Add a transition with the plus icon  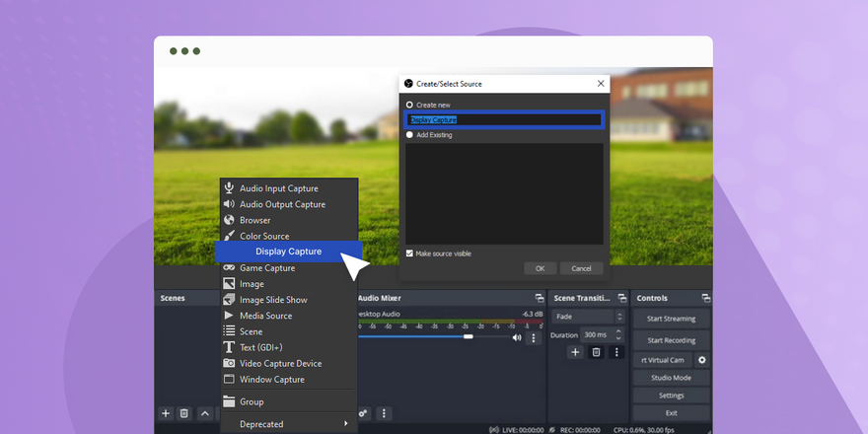575,352
